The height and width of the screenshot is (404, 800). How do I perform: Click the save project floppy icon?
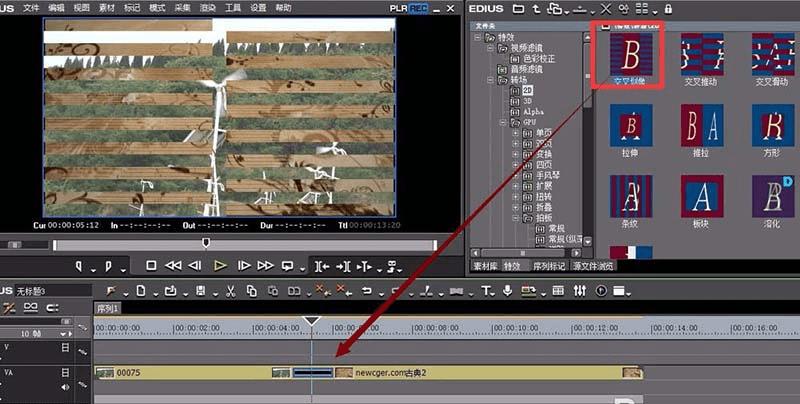click(201, 291)
